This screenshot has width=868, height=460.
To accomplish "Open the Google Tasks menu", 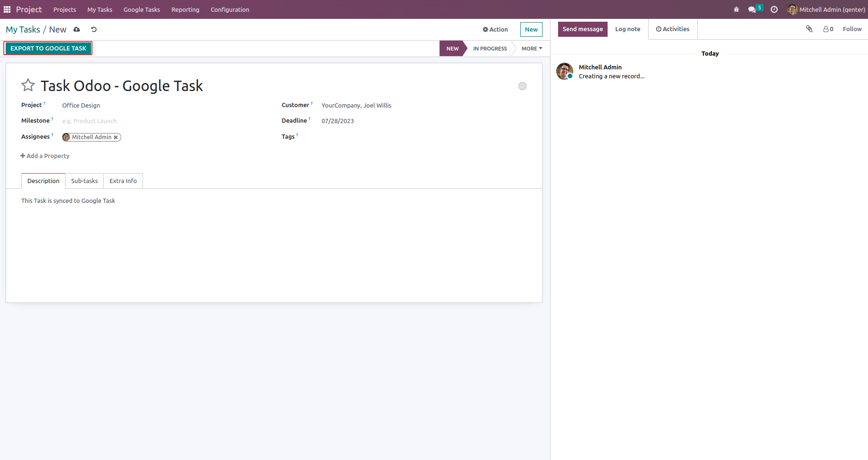I will tap(142, 9).
